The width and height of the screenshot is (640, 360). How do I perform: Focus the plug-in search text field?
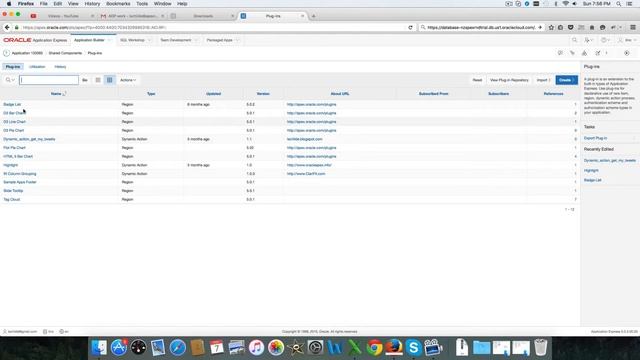pyautogui.click(x=49, y=80)
